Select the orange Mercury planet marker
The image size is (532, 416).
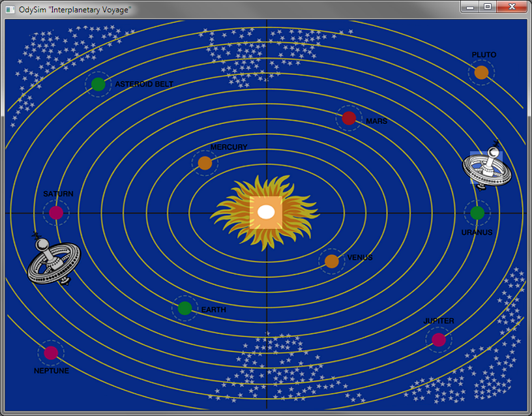tap(205, 163)
